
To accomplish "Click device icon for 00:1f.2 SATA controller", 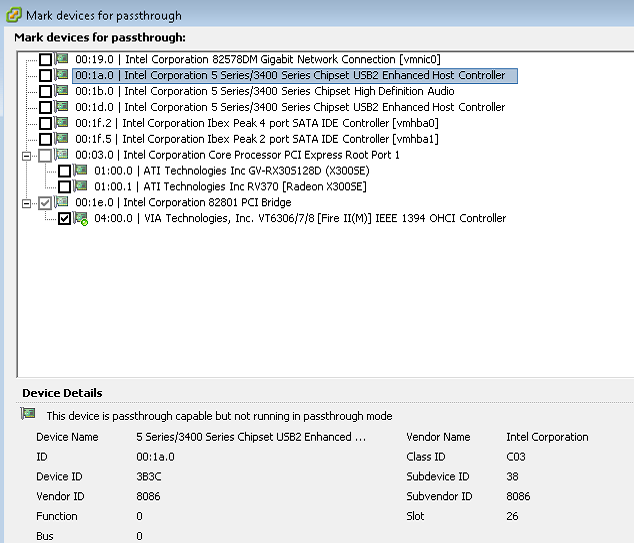I will point(61,122).
